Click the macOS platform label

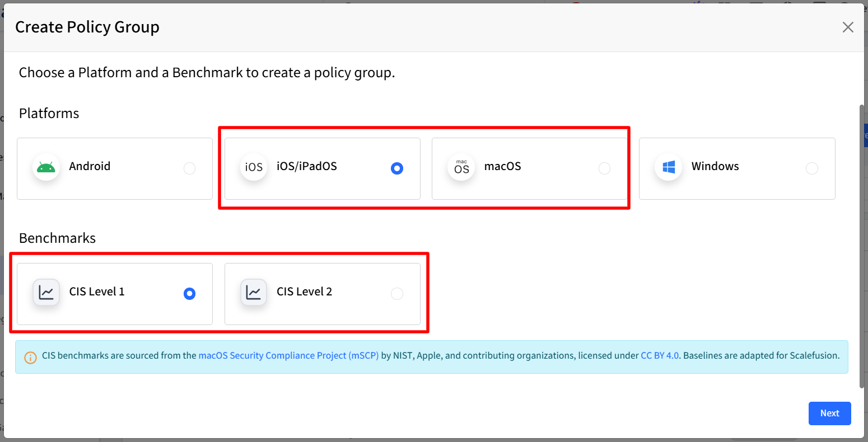tap(503, 166)
